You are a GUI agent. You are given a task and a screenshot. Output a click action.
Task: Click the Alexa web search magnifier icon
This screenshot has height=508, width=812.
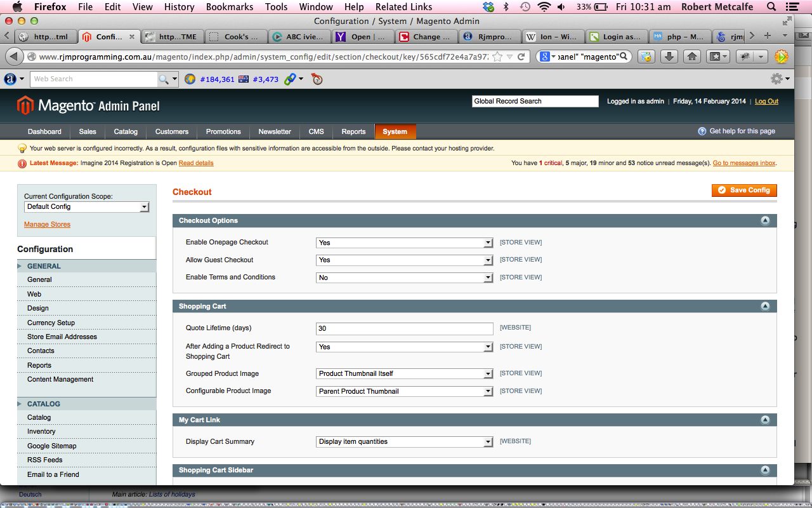click(x=164, y=79)
